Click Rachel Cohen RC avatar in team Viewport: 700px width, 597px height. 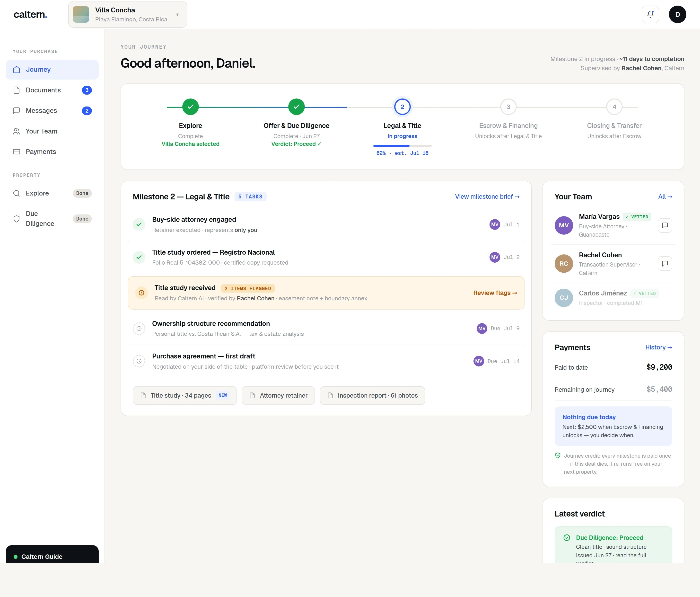point(563,264)
